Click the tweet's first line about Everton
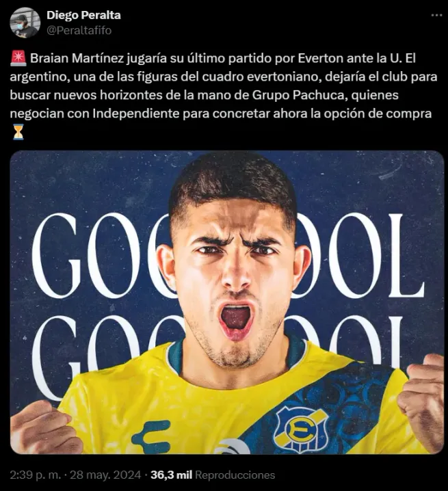 coord(213,59)
